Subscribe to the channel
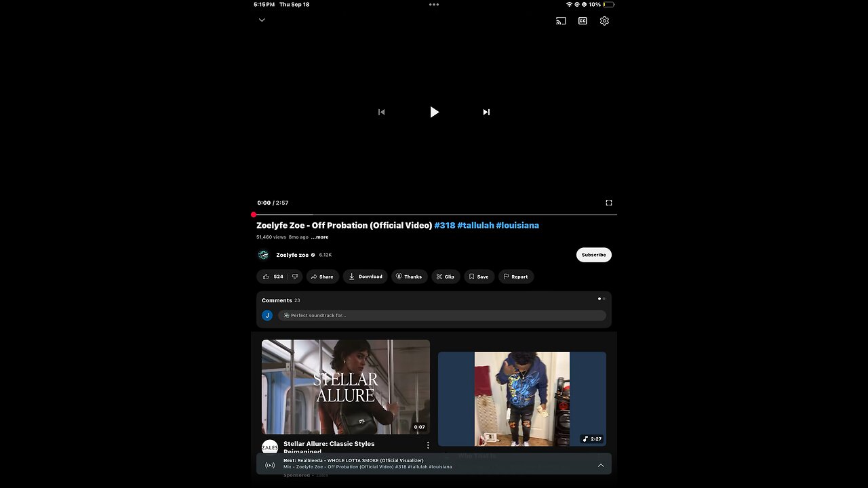The height and width of the screenshot is (488, 868). coord(594,255)
